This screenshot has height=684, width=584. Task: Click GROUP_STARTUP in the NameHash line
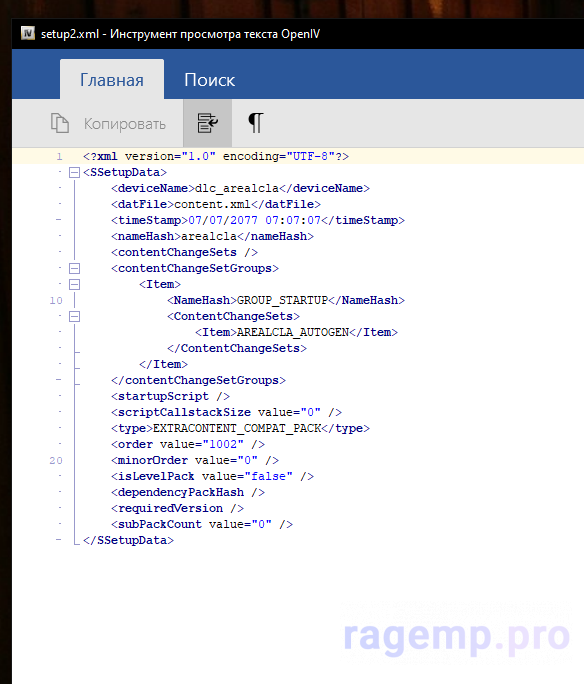tap(282, 301)
